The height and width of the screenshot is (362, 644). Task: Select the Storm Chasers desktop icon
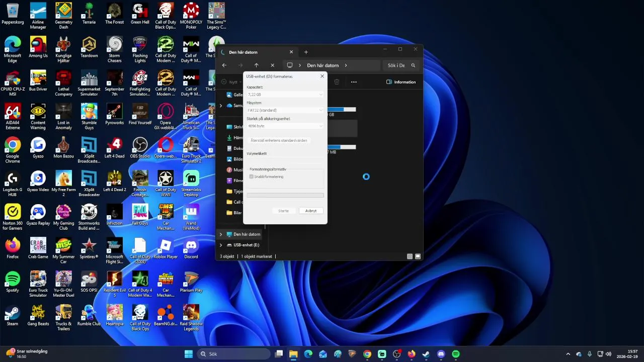[x=115, y=49]
